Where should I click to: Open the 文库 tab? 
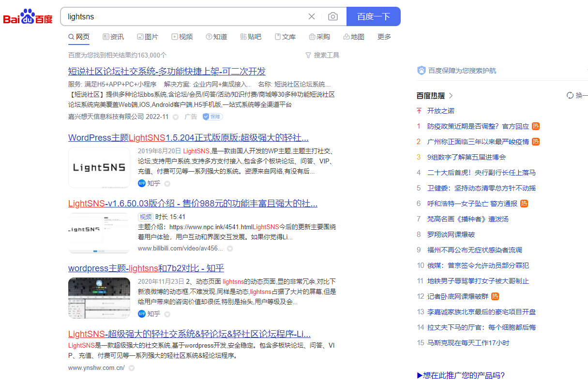285,37
